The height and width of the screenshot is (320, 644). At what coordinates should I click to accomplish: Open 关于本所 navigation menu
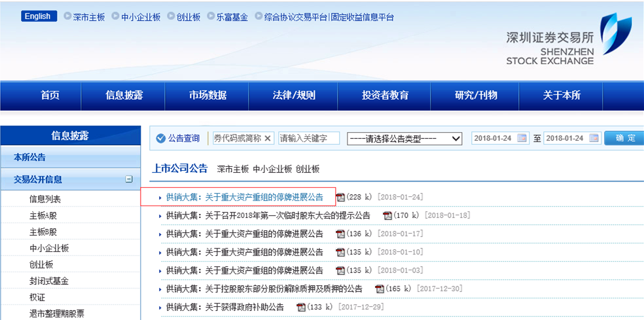(562, 96)
